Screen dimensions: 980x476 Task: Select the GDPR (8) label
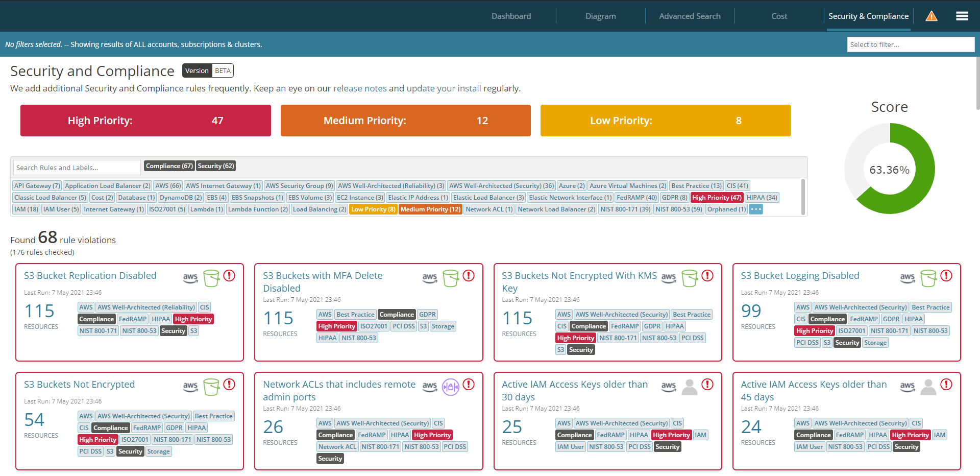(675, 198)
